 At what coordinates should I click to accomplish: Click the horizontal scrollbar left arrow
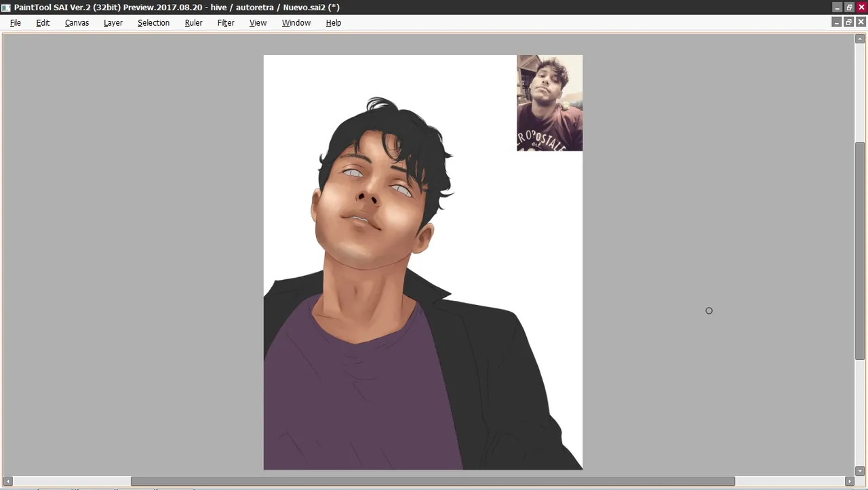click(8, 481)
